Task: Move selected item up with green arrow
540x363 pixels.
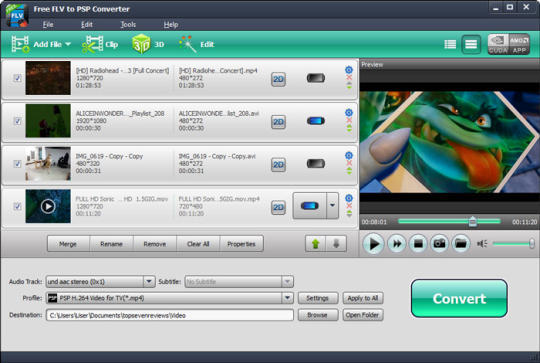Action: pyautogui.click(x=315, y=244)
